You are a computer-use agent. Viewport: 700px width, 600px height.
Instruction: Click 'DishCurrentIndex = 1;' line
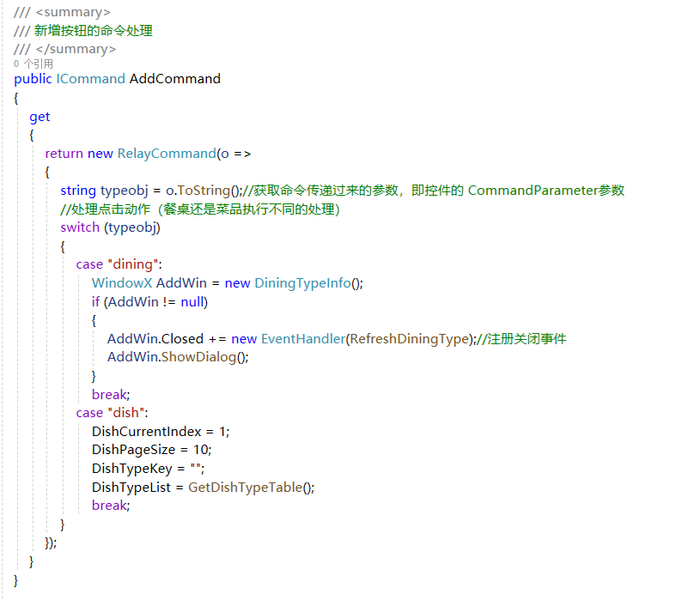pos(161,432)
